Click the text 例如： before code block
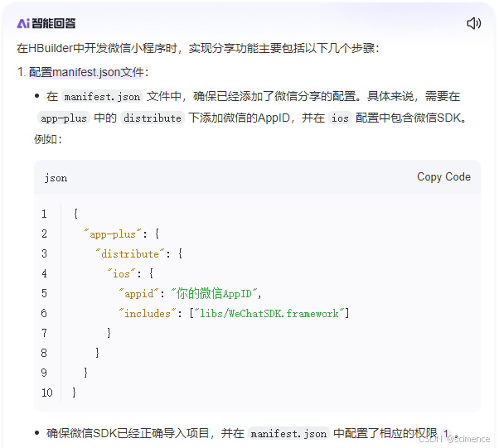This screenshot has height=448, width=499. click(48, 139)
